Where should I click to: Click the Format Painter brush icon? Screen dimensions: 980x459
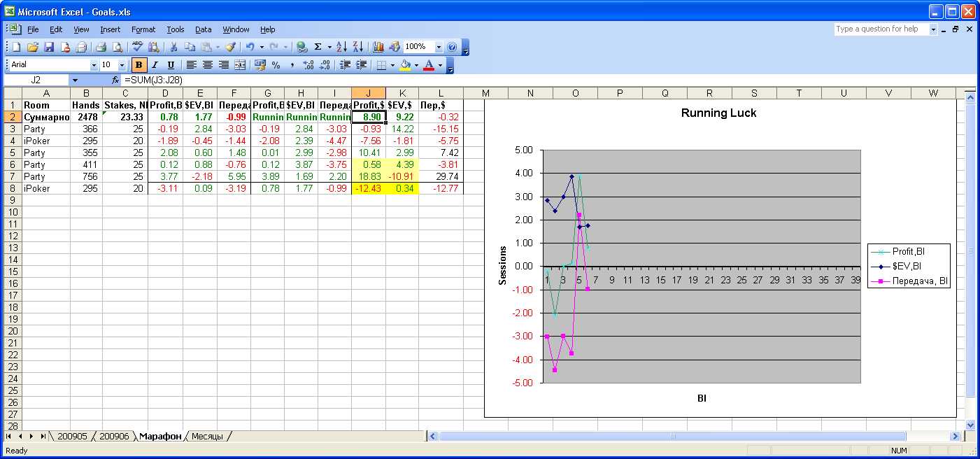pos(229,47)
